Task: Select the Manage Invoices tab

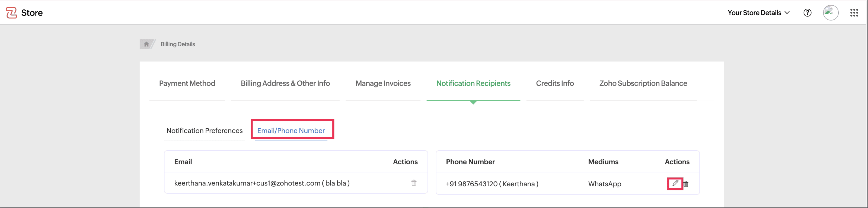Action: click(x=383, y=83)
